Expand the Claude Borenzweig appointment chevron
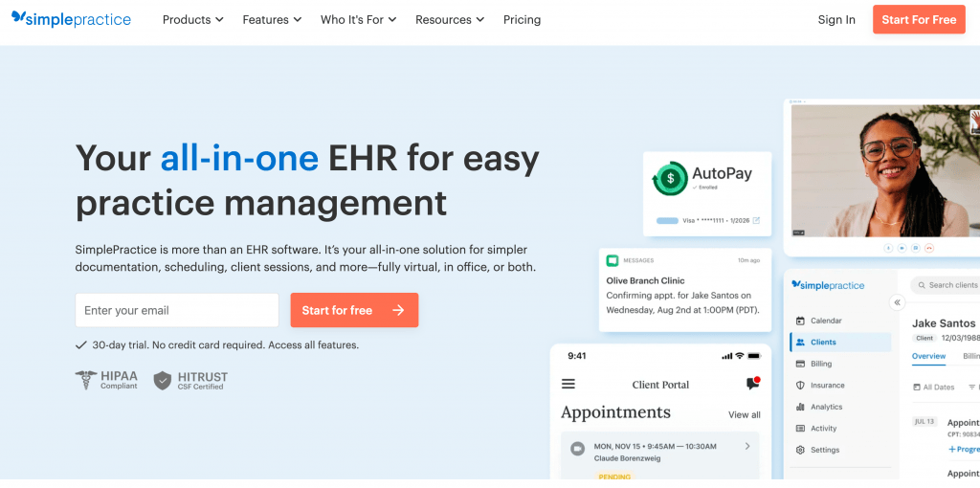Image resolution: width=980 pixels, height=488 pixels. pos(746,446)
